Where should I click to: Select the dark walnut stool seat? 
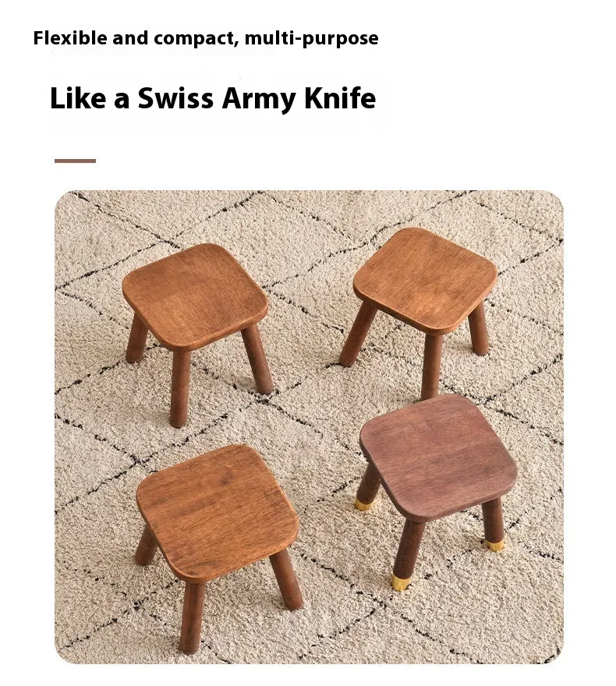pos(438,456)
